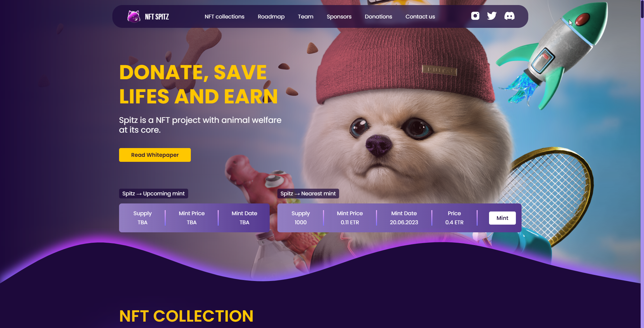Open the Instagram icon link
The height and width of the screenshot is (328, 644).
475,16
